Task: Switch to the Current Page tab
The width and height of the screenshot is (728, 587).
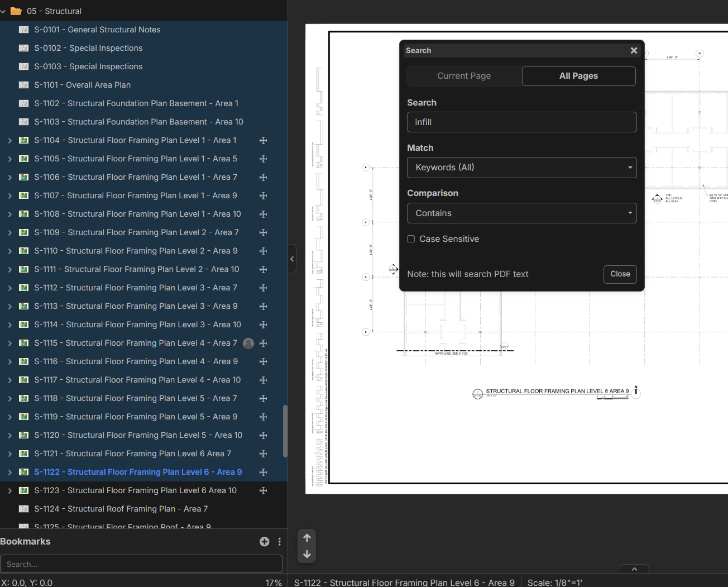Action: [464, 76]
